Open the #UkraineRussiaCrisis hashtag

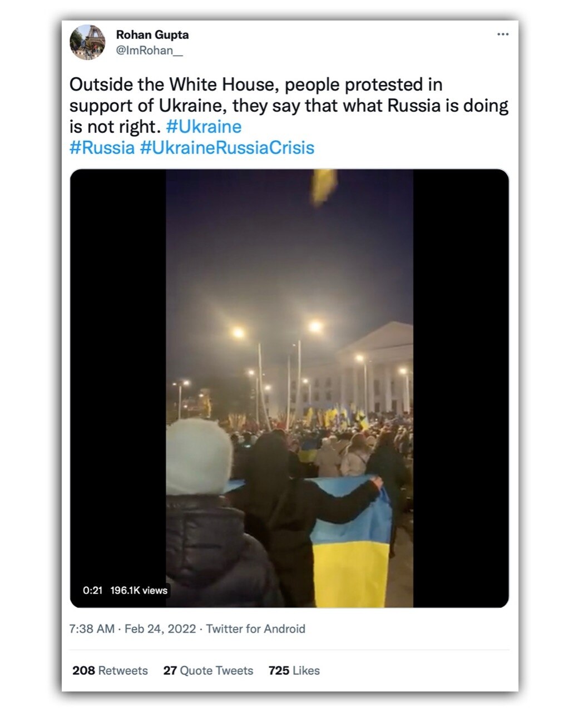pyautogui.click(x=227, y=147)
